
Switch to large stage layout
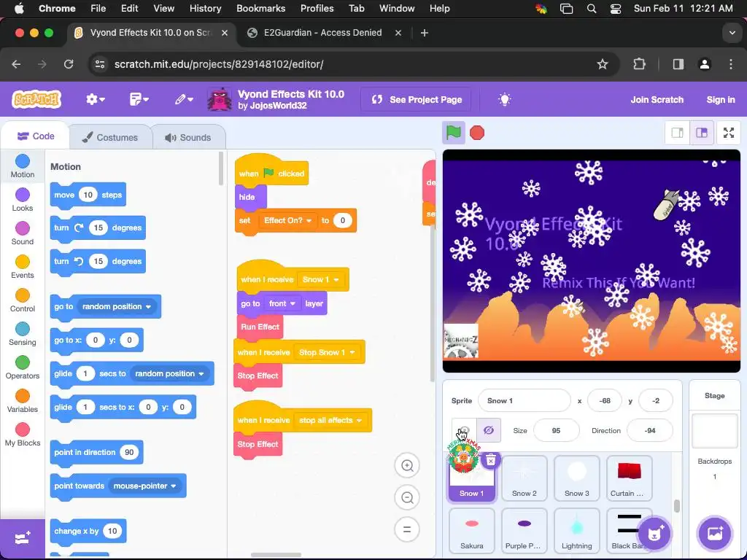[x=702, y=133]
